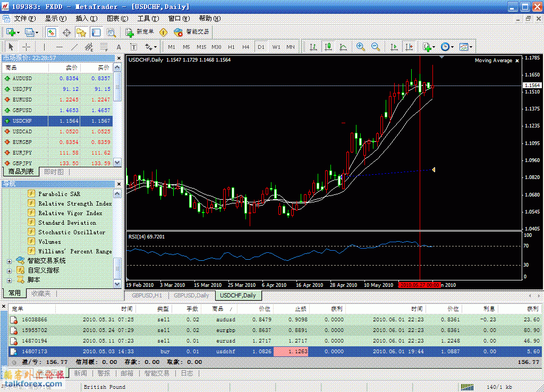Toggle the Terminal window icon
Viewport: 544px width, 392px height.
click(96, 32)
